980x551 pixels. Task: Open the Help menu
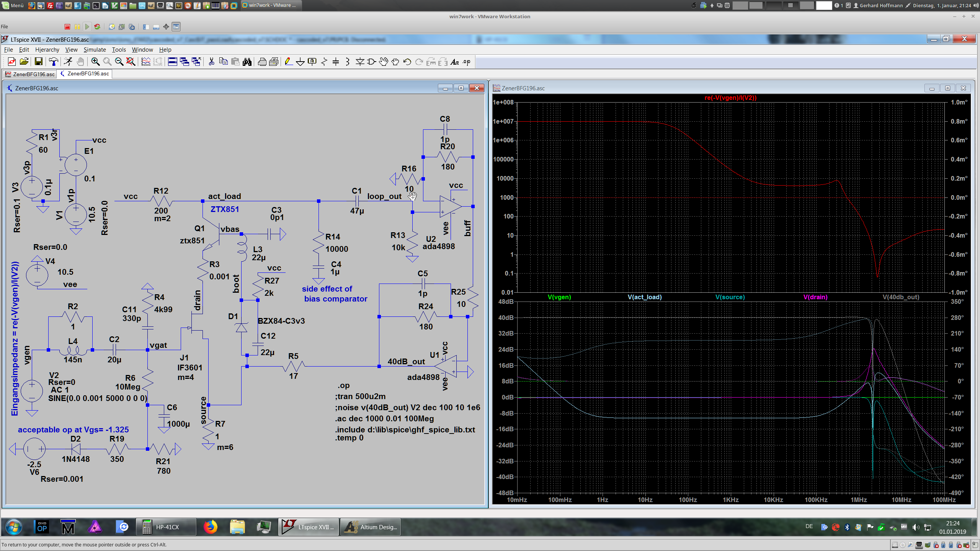[165, 50]
